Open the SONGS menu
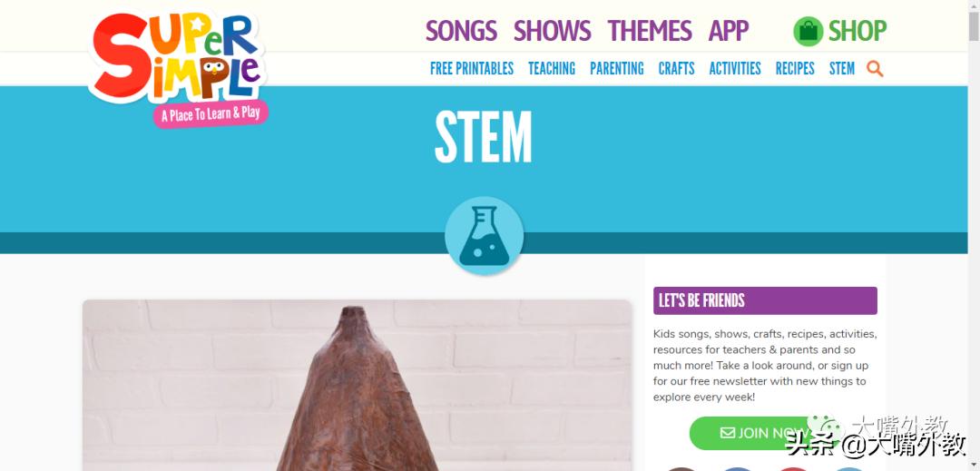 (461, 31)
